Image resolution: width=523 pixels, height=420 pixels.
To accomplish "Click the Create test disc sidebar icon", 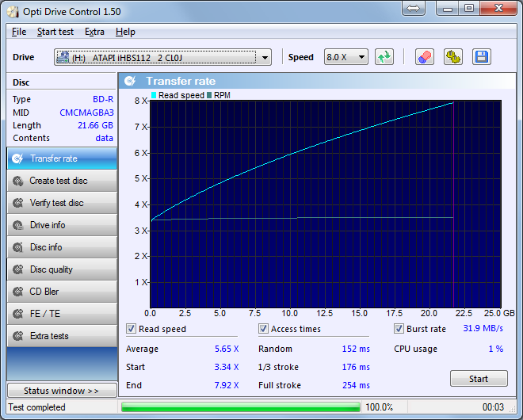I will (x=17, y=181).
